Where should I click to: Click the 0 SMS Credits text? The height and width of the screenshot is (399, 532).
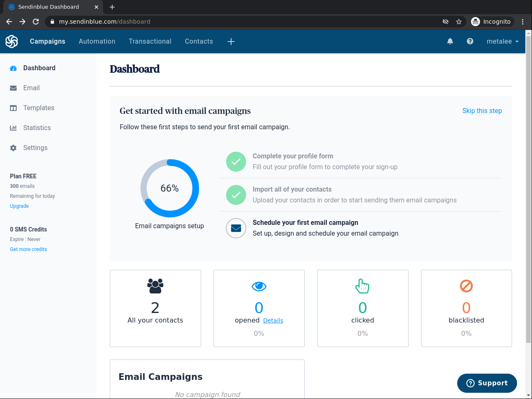point(29,229)
